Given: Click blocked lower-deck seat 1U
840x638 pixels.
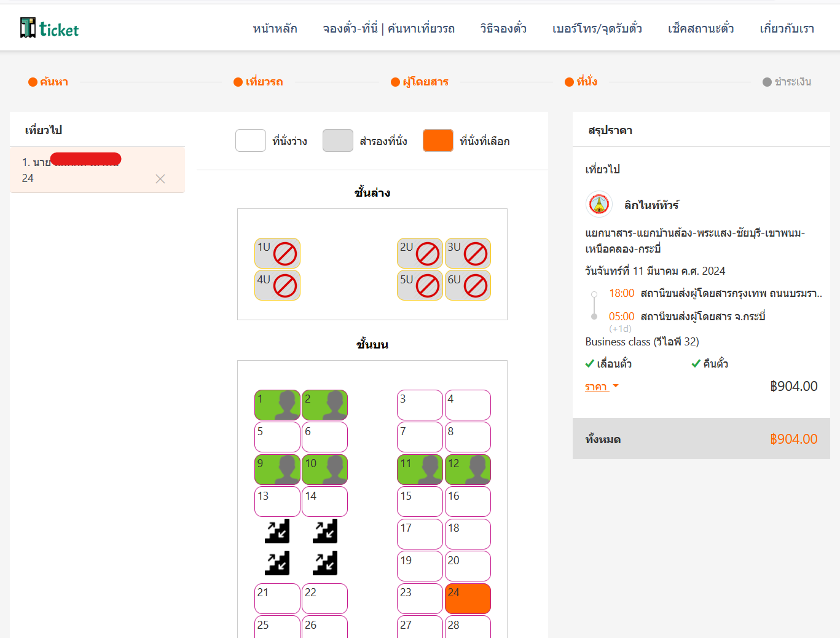Looking at the screenshot, I should [277, 253].
